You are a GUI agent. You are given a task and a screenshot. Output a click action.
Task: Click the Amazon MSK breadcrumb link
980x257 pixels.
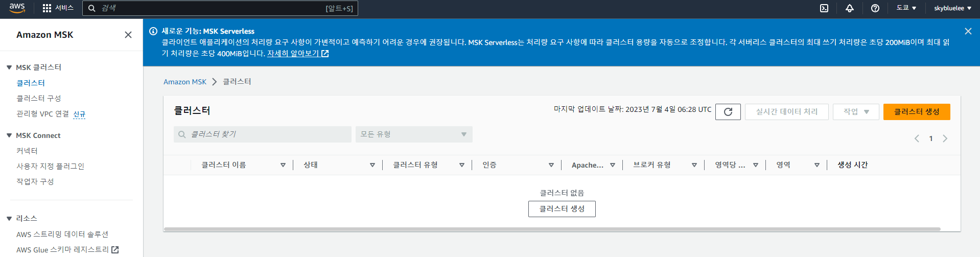[x=185, y=82]
